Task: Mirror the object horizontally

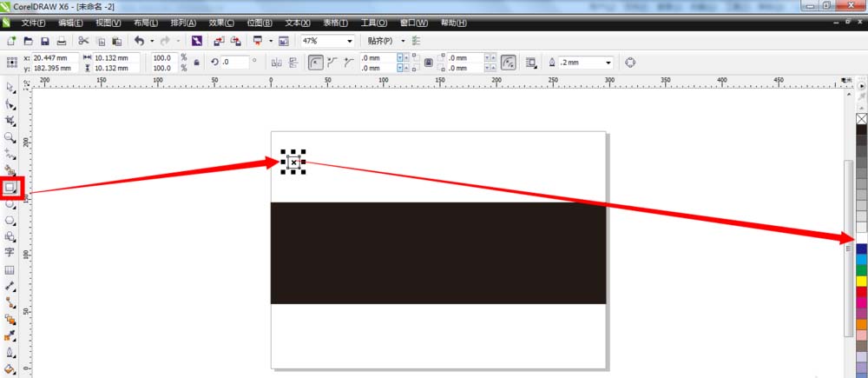Action: (x=277, y=63)
